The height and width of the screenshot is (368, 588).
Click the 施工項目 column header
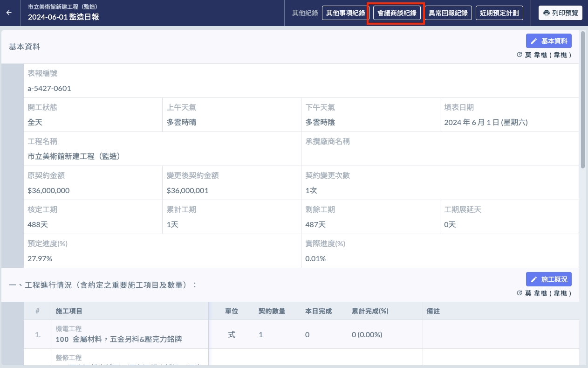pos(69,311)
